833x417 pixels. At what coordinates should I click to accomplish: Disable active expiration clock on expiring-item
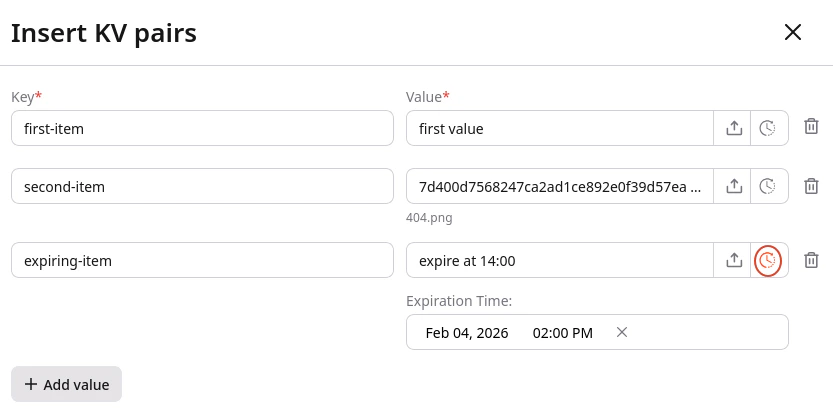click(767, 260)
